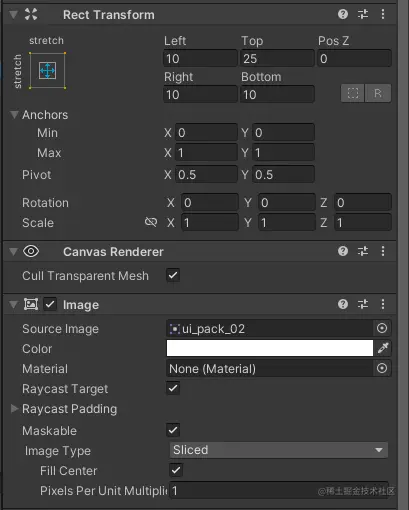Uncheck Cull Transparent Mesh checkbox
Viewport: 409px width, 510px height.
tap(173, 275)
